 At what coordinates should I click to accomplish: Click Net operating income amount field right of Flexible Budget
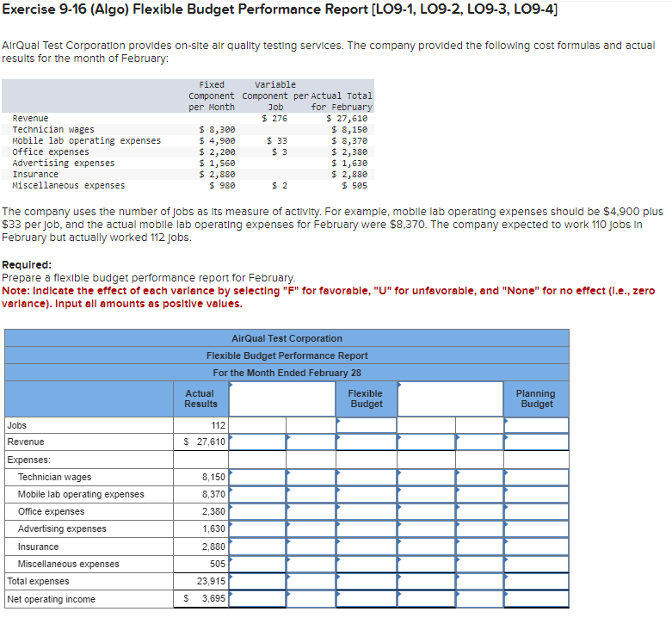point(426,599)
